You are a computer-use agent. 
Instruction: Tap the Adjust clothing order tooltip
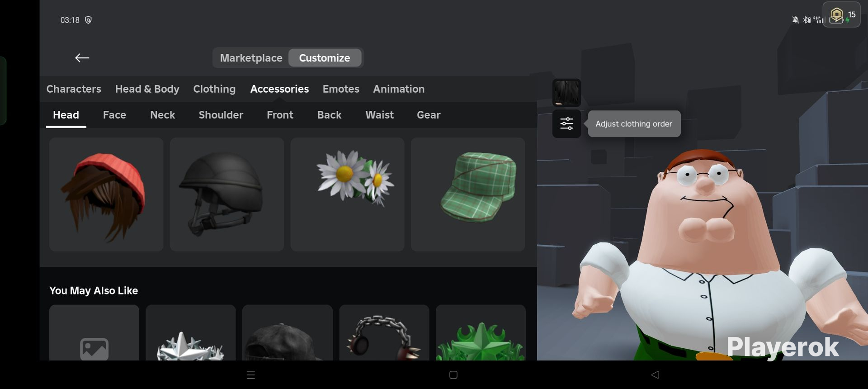[x=634, y=123]
